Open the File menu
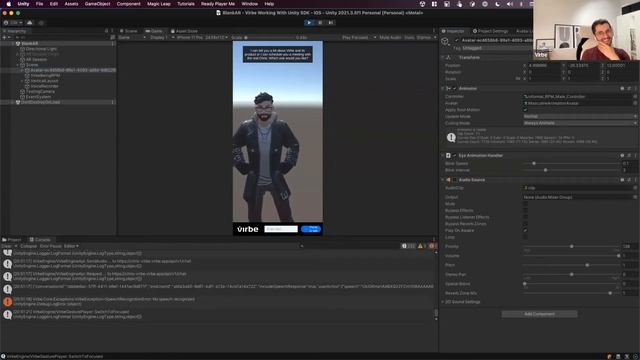This screenshot has width=640, height=360. pyautogui.click(x=39, y=4)
